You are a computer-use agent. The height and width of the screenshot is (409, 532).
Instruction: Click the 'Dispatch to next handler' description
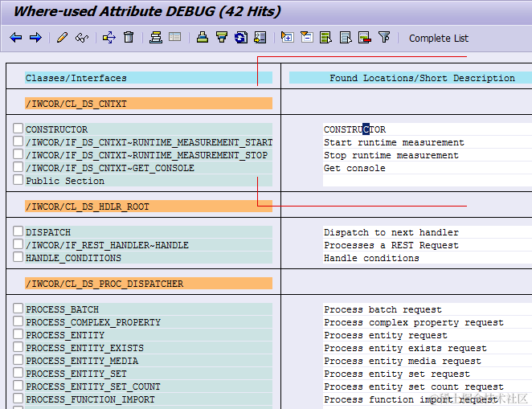[391, 232]
